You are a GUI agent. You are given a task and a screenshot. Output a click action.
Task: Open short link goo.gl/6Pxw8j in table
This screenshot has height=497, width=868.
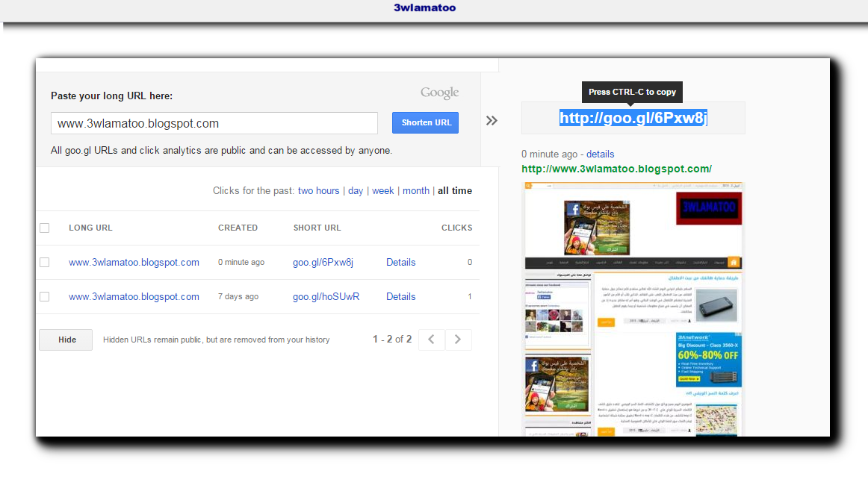coord(323,263)
